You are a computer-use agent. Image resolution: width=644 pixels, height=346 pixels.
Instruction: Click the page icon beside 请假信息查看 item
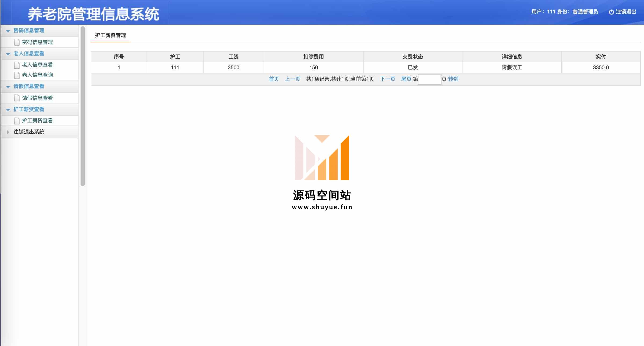pos(17,98)
